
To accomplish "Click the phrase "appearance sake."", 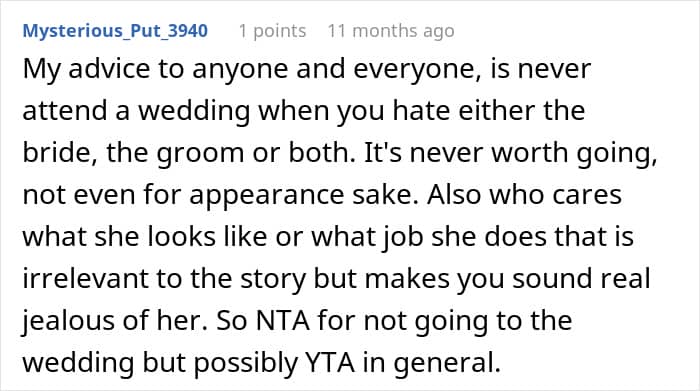I will click(304, 196).
